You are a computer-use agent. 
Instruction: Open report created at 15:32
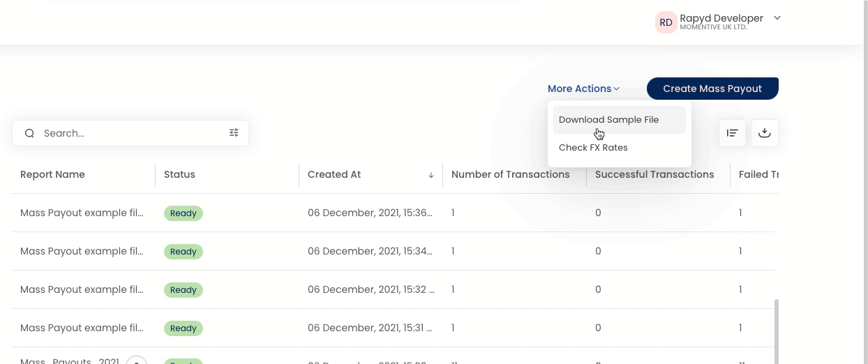[394, 289]
